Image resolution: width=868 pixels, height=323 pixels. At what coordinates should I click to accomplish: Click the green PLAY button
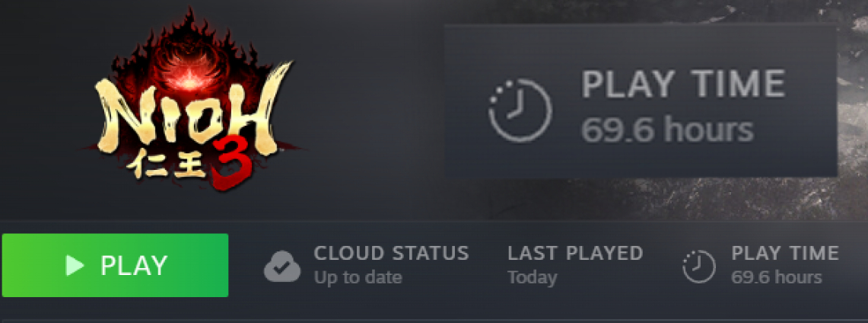pos(115,265)
